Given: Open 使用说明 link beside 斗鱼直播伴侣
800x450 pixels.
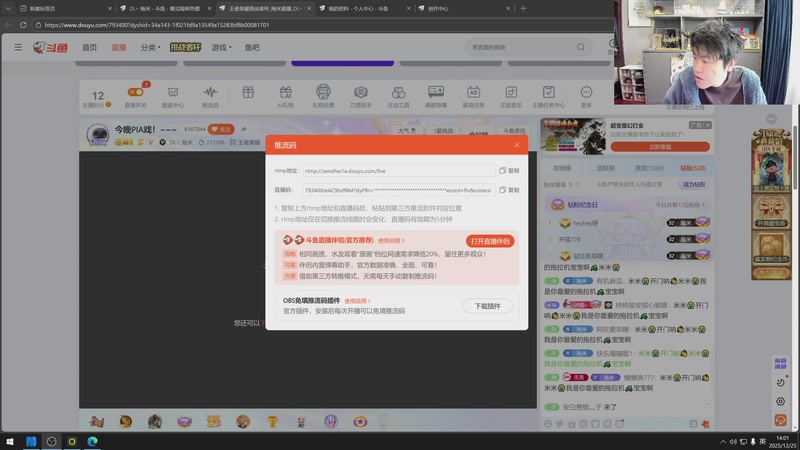Looking at the screenshot, I should point(391,241).
